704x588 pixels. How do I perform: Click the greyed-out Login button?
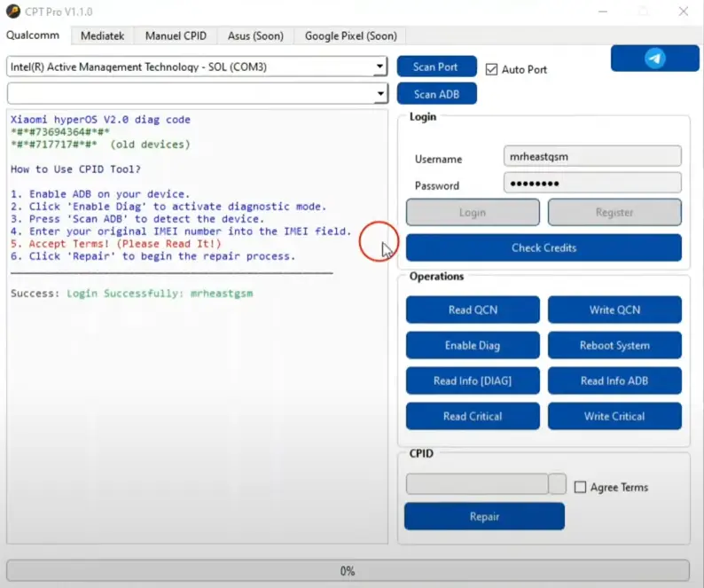point(473,213)
